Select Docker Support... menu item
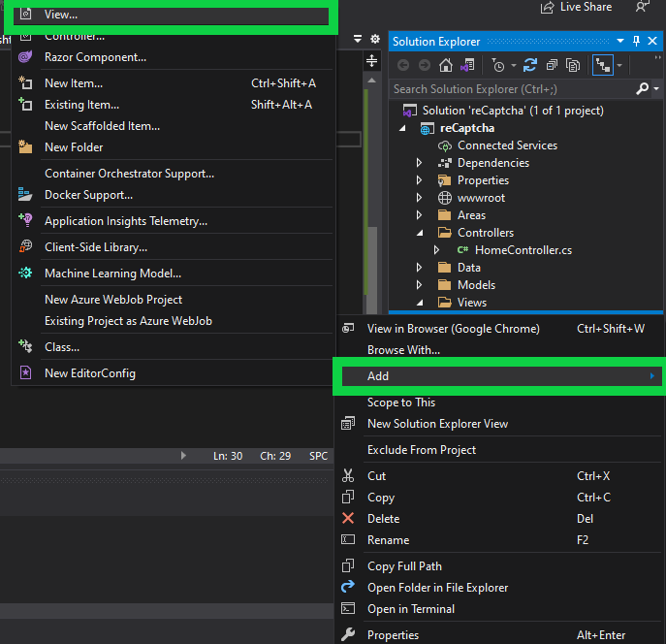 [x=173, y=195]
